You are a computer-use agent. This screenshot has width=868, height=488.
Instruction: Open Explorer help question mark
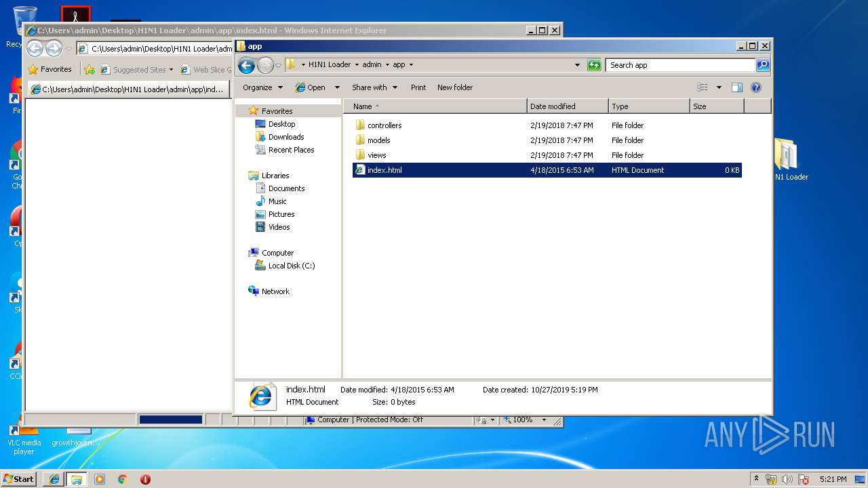click(x=756, y=87)
